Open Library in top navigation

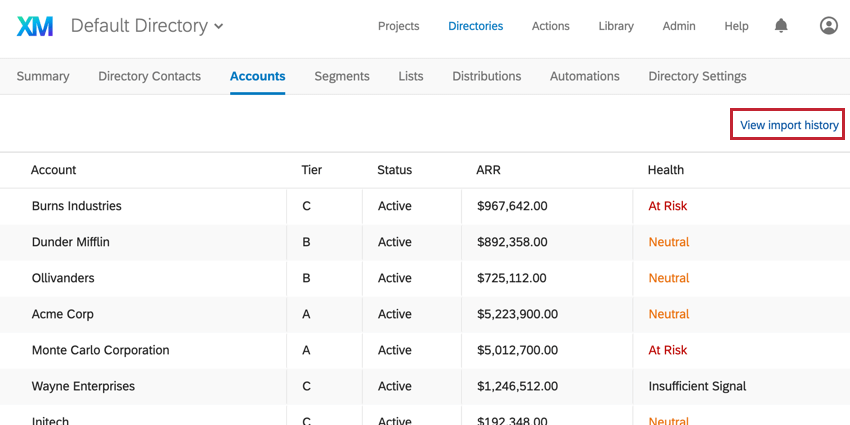click(x=616, y=26)
